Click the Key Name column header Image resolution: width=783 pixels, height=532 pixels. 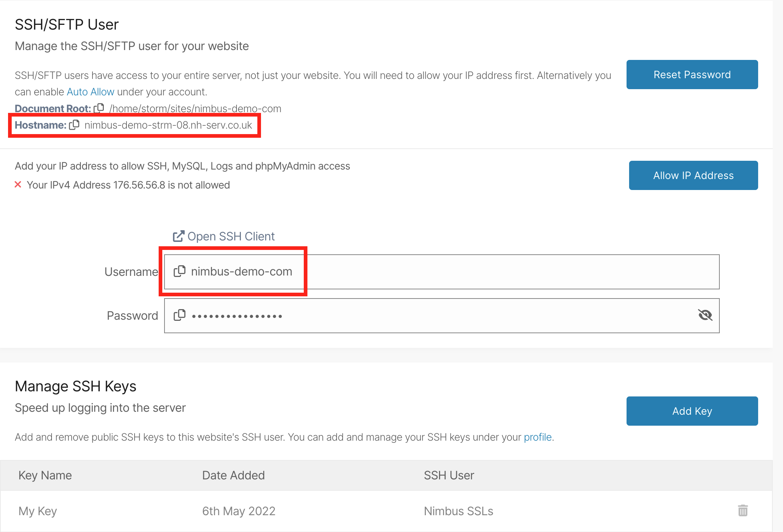[x=45, y=475]
